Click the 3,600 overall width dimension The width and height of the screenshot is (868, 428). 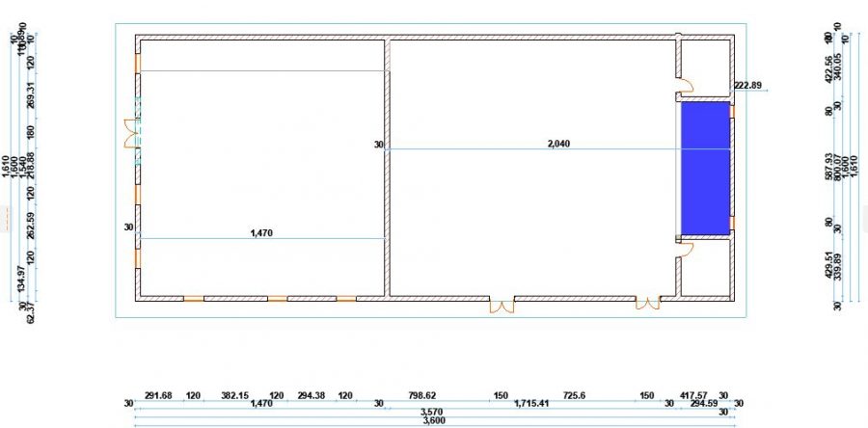point(436,420)
